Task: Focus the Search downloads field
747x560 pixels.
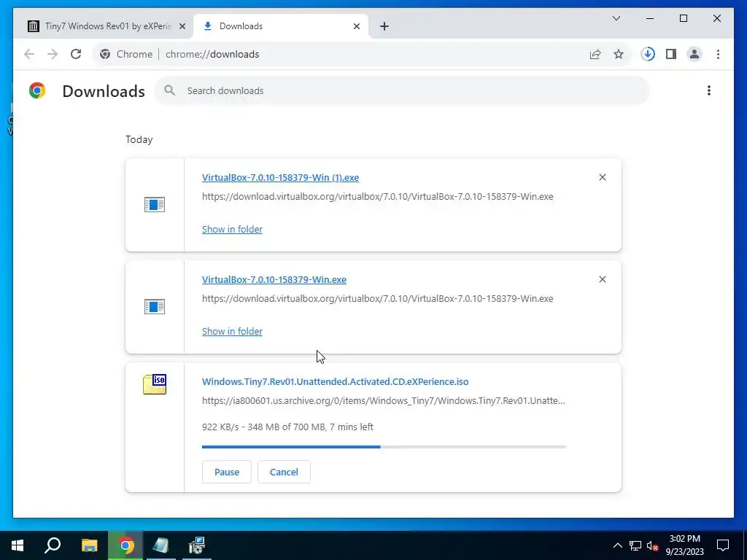Action: coord(402,90)
